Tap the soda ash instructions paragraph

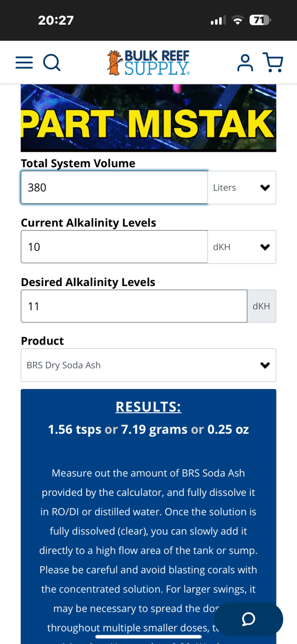coord(148,550)
